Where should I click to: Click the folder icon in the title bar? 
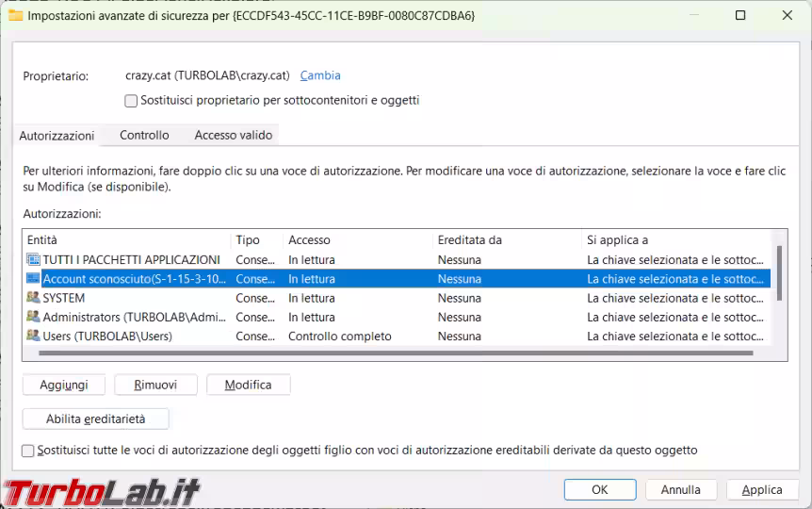point(16,16)
